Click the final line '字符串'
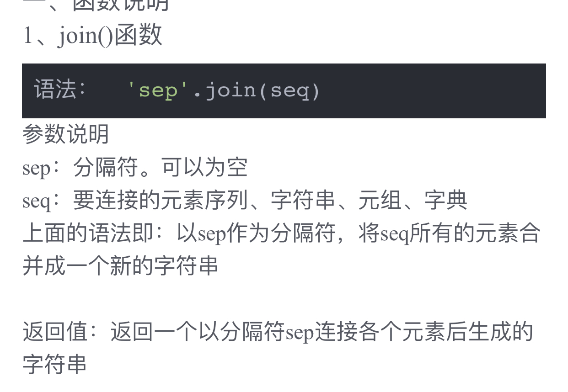This screenshot has width=568, height=392. coord(55,365)
